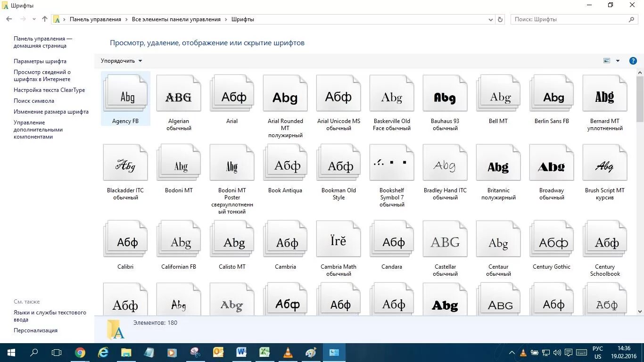
Task: Select the Britannic font icon
Action: (498, 162)
